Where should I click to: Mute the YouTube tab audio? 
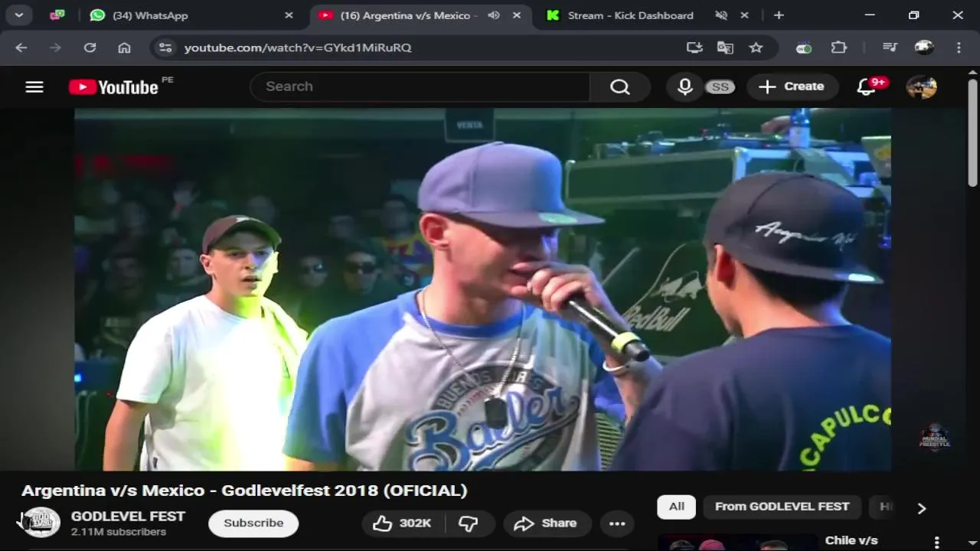pos(494,15)
